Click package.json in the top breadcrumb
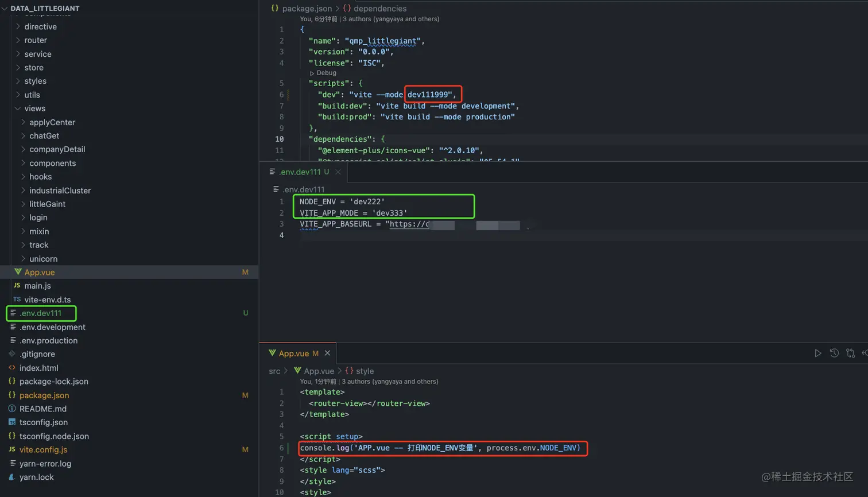This screenshot has width=868, height=497. (307, 9)
